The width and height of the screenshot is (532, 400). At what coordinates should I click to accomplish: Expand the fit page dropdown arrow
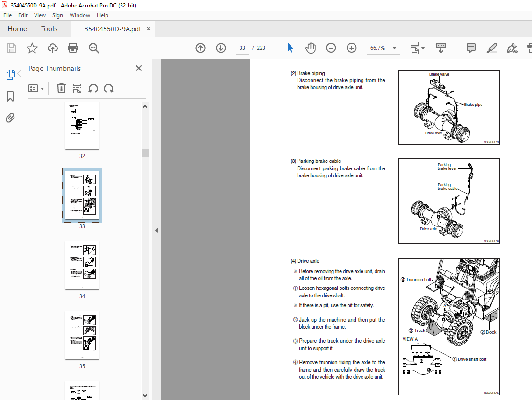pyautogui.click(x=423, y=48)
